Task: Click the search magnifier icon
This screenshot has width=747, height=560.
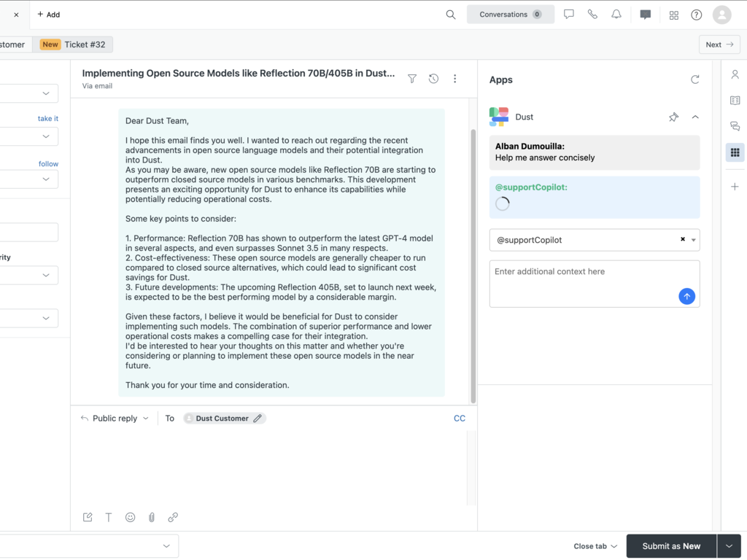Action: (x=451, y=15)
